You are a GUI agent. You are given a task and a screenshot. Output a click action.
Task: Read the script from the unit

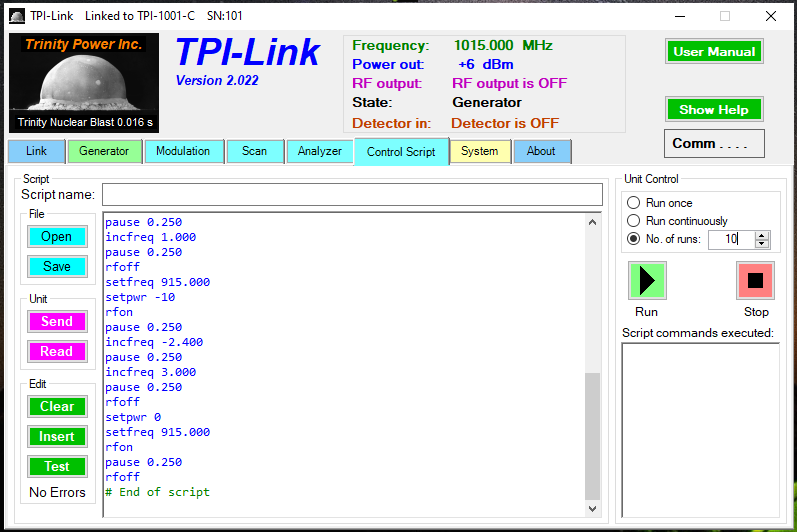(x=57, y=351)
